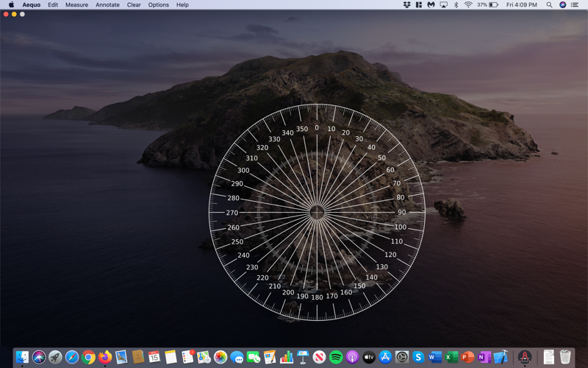Open the Clear menu

(x=134, y=4)
